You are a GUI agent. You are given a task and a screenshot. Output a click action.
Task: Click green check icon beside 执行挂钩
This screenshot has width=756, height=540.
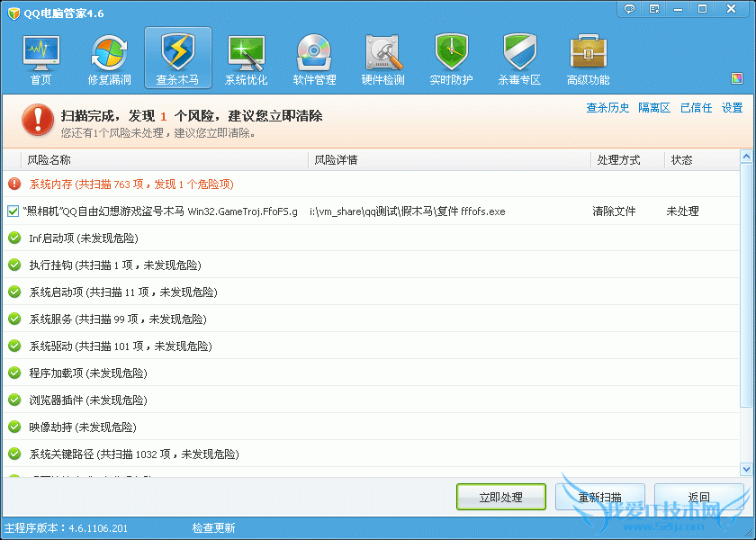pyautogui.click(x=14, y=265)
